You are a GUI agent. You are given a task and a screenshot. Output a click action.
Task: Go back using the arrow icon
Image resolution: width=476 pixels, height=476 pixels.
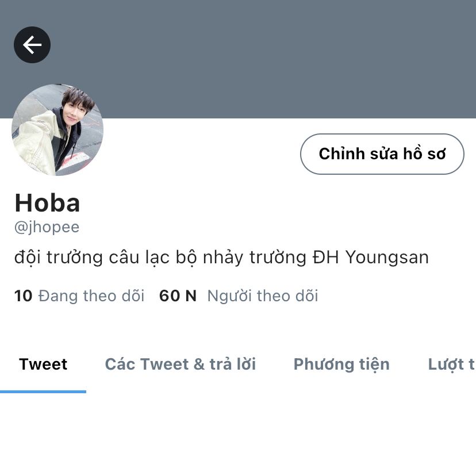[32, 45]
